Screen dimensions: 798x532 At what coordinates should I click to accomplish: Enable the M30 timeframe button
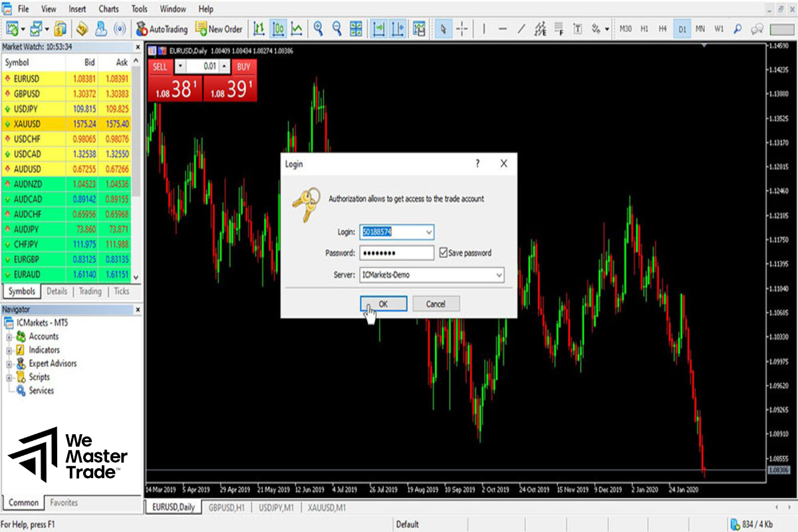coord(625,29)
